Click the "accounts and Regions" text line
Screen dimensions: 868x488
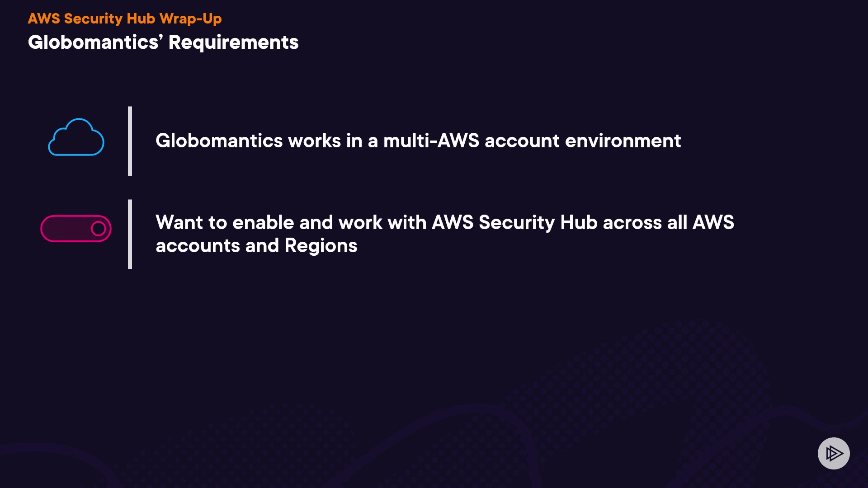256,246
